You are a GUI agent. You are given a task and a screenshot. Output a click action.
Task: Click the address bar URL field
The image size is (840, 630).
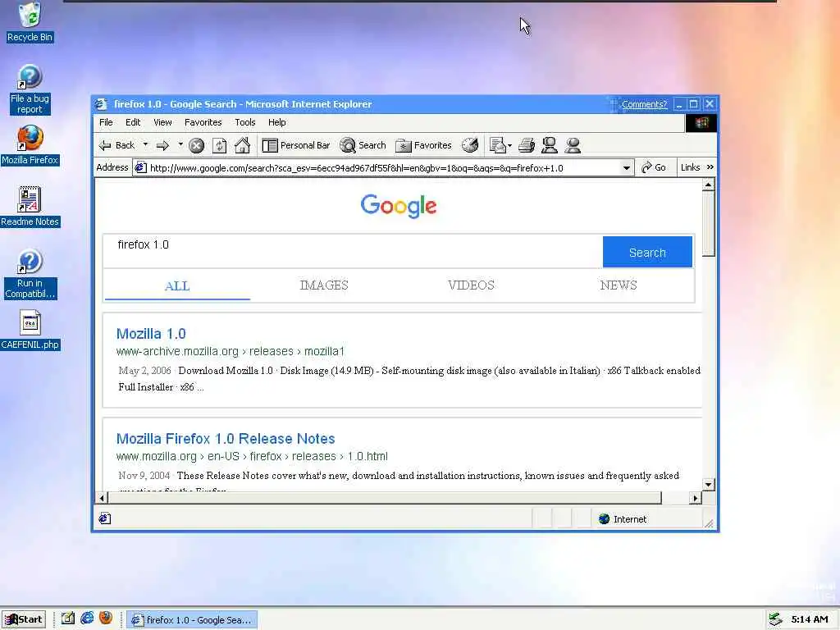pos(377,167)
